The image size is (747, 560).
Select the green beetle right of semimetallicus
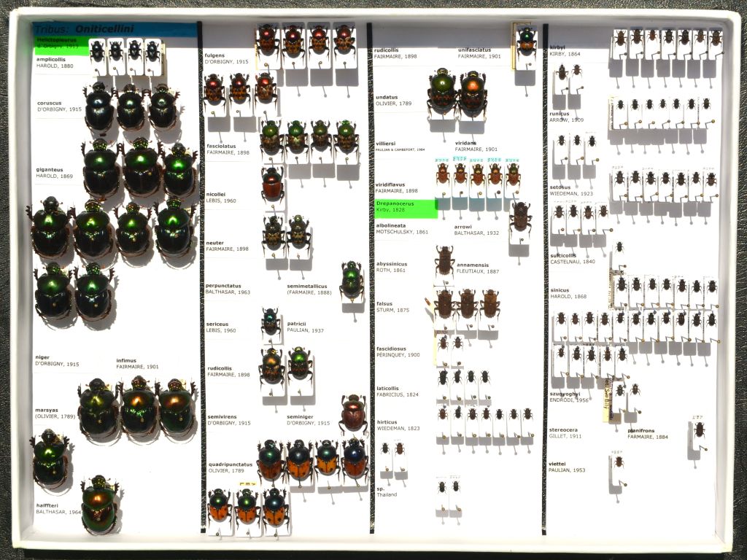352,280
